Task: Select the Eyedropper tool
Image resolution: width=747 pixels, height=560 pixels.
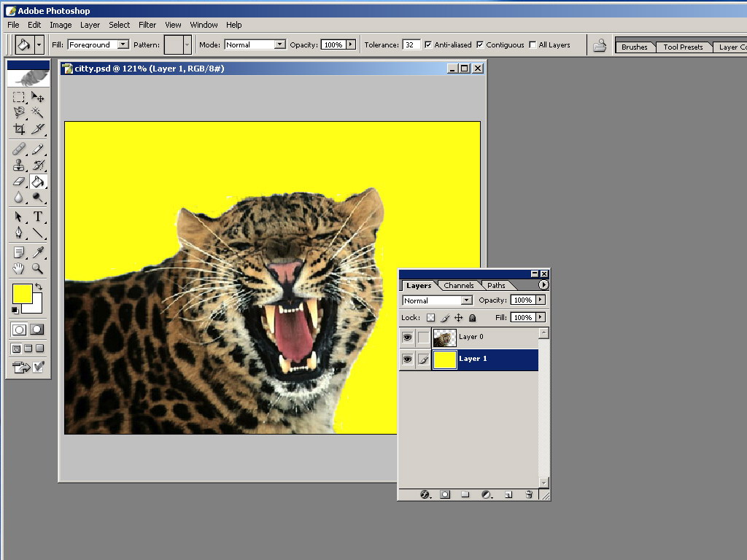Action: 37,252
